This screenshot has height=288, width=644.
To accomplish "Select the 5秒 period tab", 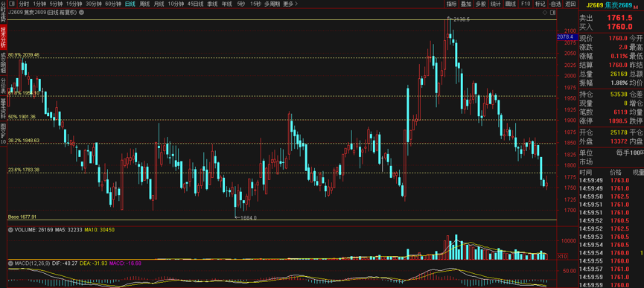I will 240,4.
